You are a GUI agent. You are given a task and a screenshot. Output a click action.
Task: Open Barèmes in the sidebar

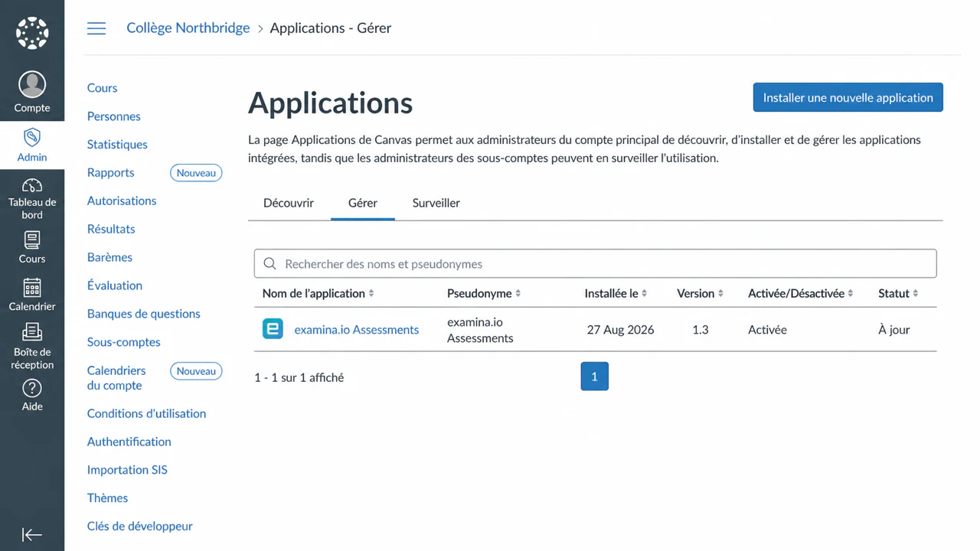pyautogui.click(x=109, y=257)
